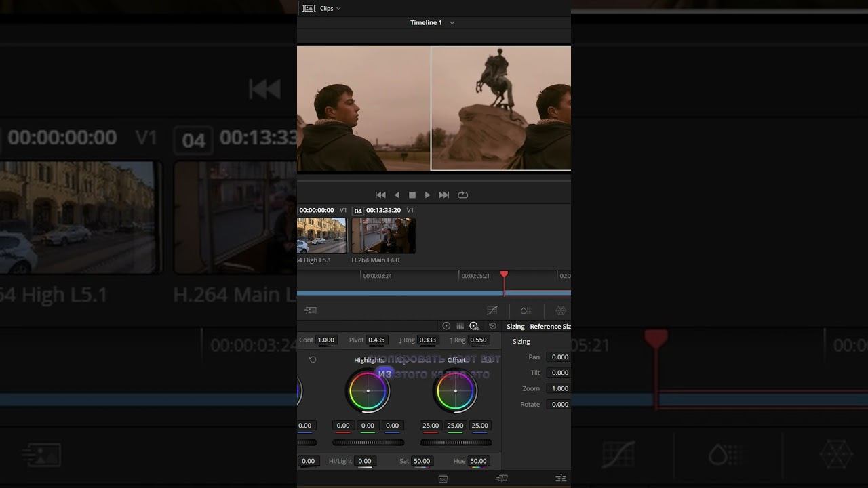
Task: Reset all wheels using the top reset icon
Action: pyautogui.click(x=492, y=326)
